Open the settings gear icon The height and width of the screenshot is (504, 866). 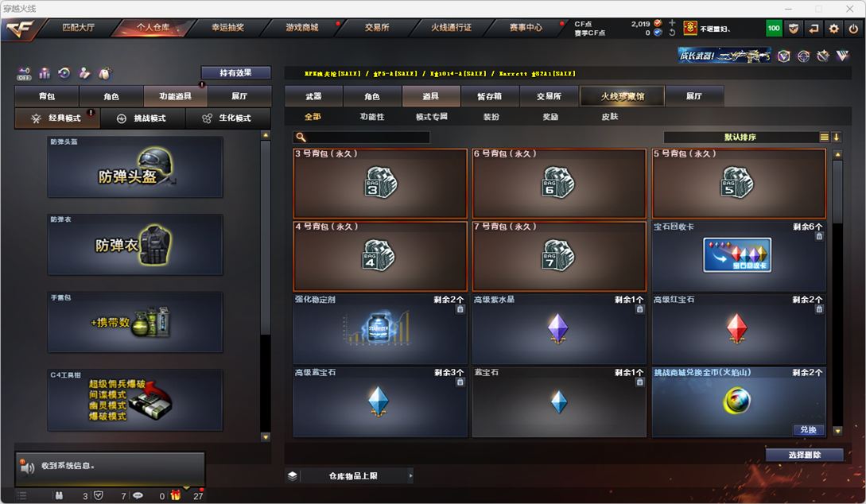click(x=834, y=28)
